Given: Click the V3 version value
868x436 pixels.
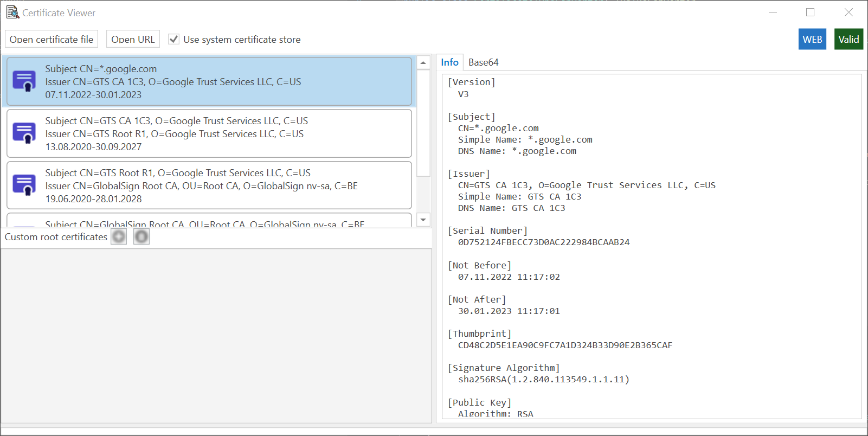Looking at the screenshot, I should (x=463, y=94).
